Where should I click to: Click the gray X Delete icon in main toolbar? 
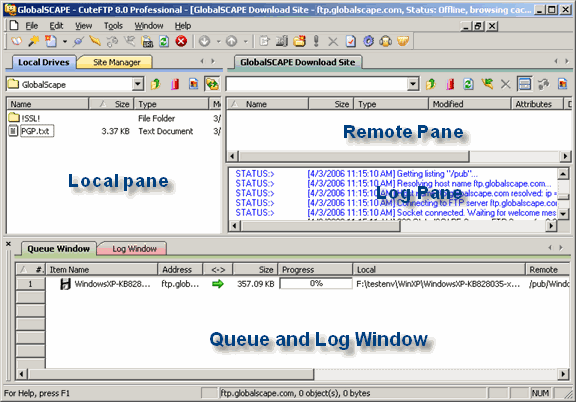333,42
